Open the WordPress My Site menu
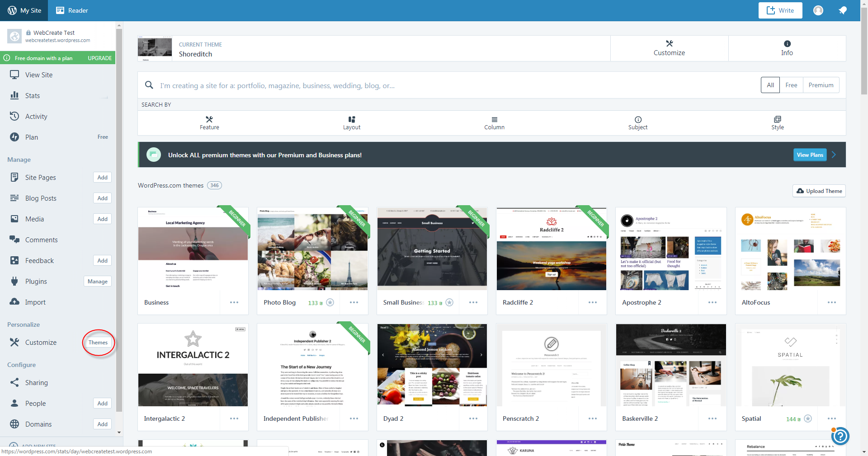Screen dimensions: 868x456 pos(24,10)
